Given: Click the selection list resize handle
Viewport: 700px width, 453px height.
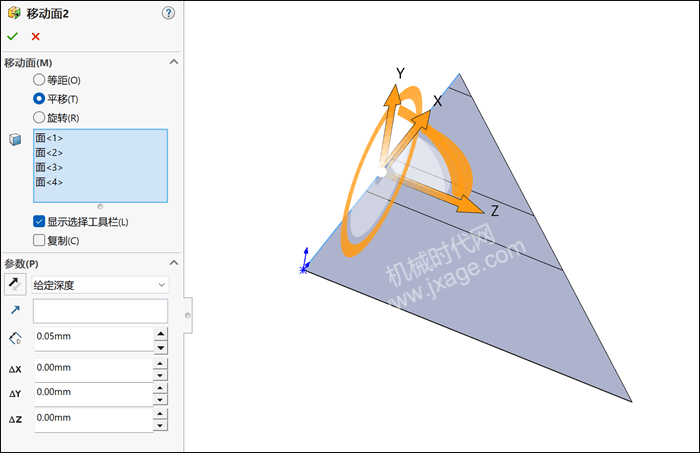Looking at the screenshot, I should coord(100,207).
